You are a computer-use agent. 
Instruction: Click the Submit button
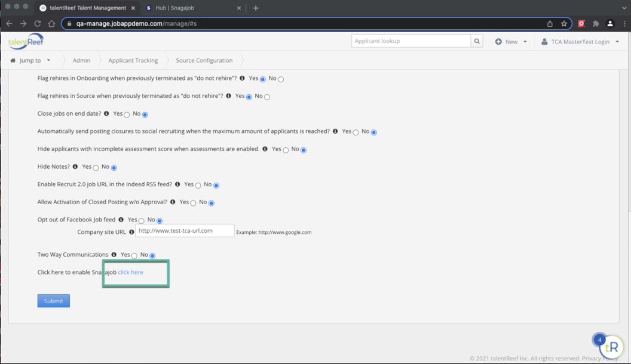53,301
